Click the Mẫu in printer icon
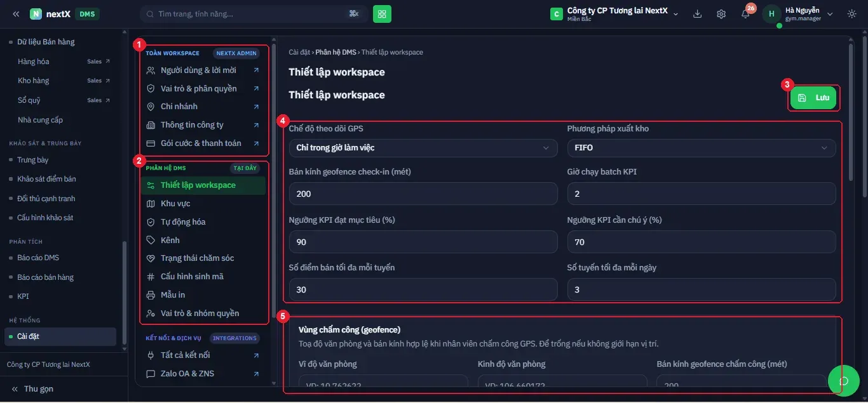Screen dimensions: 868x403 [x=151, y=295]
